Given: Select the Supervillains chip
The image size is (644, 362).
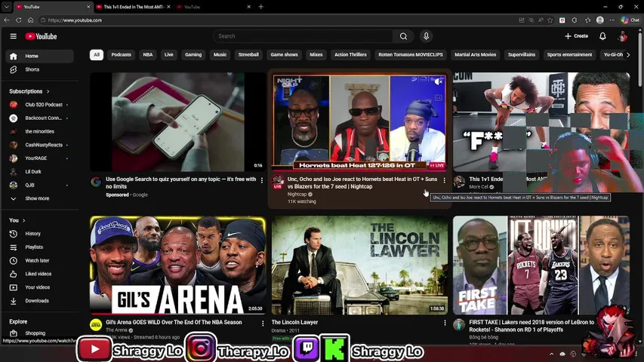Looking at the screenshot, I should (x=522, y=54).
